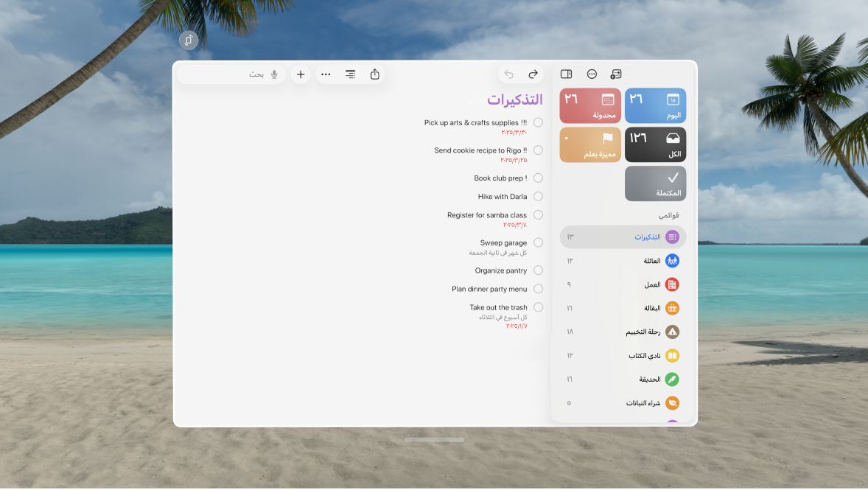The image size is (868, 490).
Task: Click the redo arrow icon
Action: pyautogui.click(x=533, y=74)
